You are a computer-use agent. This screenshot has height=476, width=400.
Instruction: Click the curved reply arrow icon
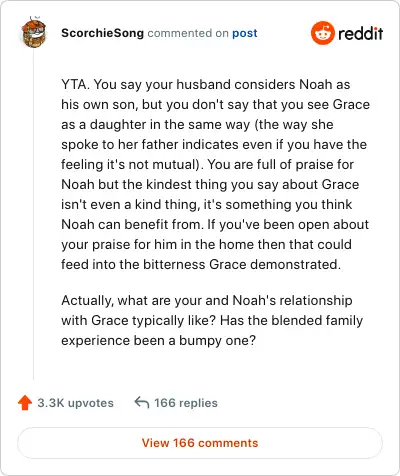pos(142,402)
